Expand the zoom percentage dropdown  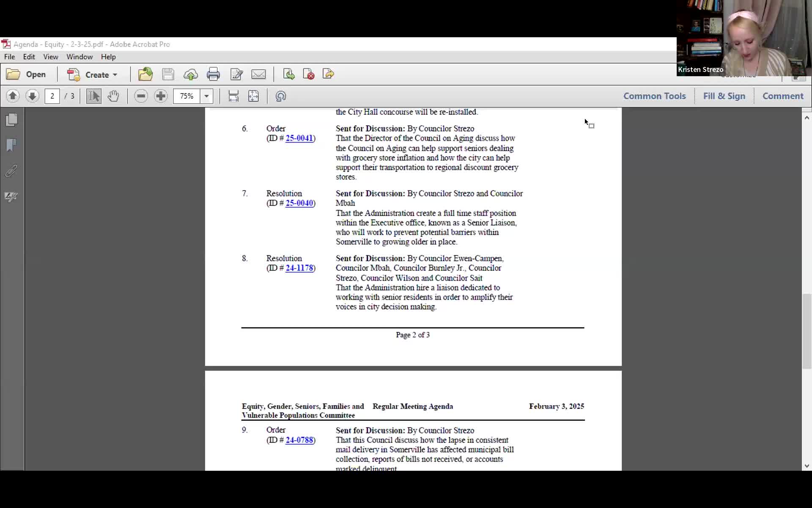[x=206, y=96]
